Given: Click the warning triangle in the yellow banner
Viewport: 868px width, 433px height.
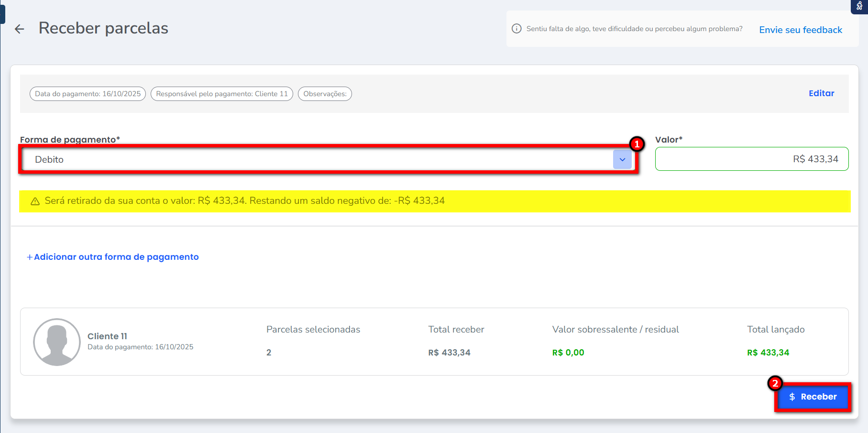Looking at the screenshot, I should [x=35, y=201].
